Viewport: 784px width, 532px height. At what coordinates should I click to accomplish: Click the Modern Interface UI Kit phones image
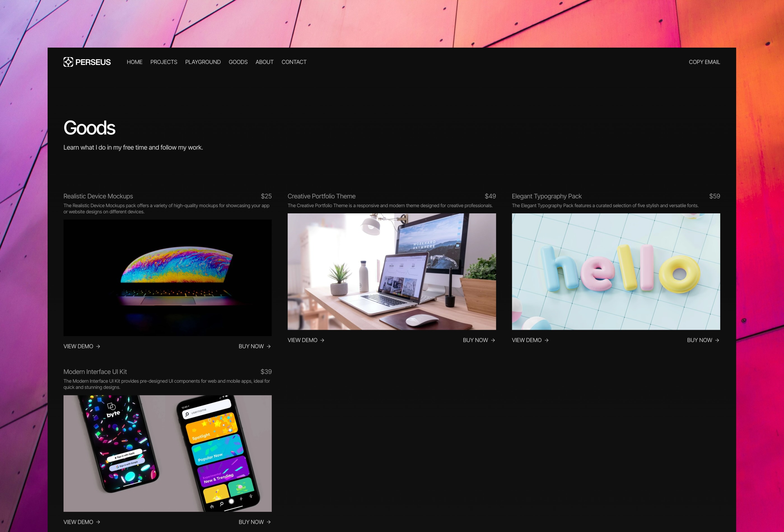167,453
